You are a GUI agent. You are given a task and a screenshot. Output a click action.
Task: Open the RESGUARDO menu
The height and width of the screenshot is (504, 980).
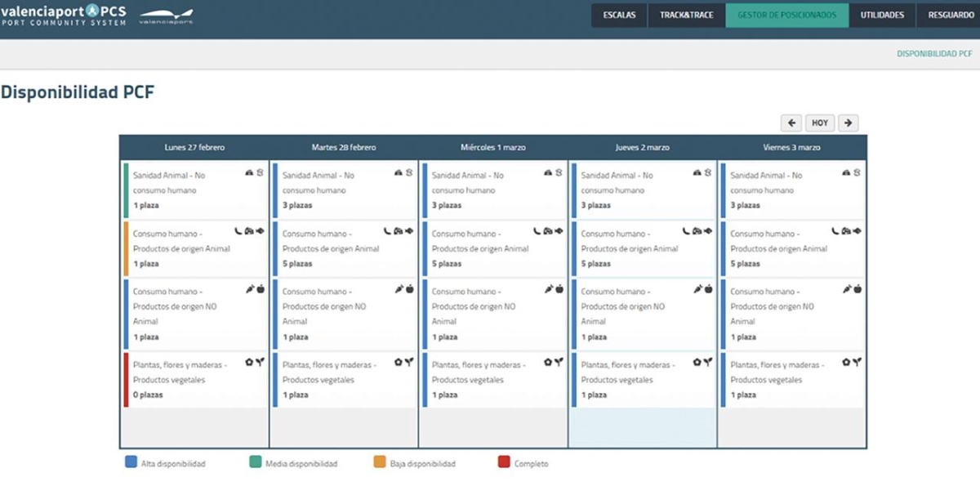point(949,16)
